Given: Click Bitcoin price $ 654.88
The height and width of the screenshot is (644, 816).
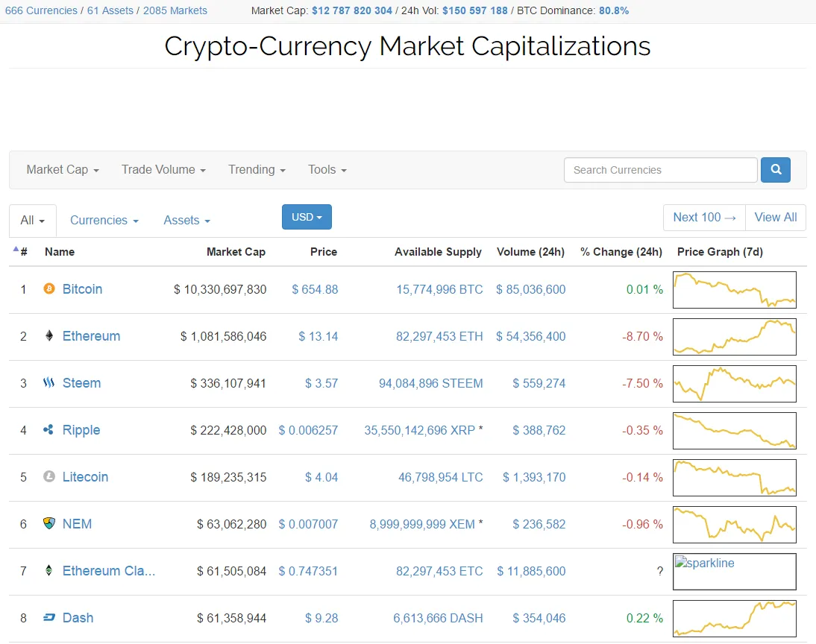Looking at the screenshot, I should click(x=315, y=289).
